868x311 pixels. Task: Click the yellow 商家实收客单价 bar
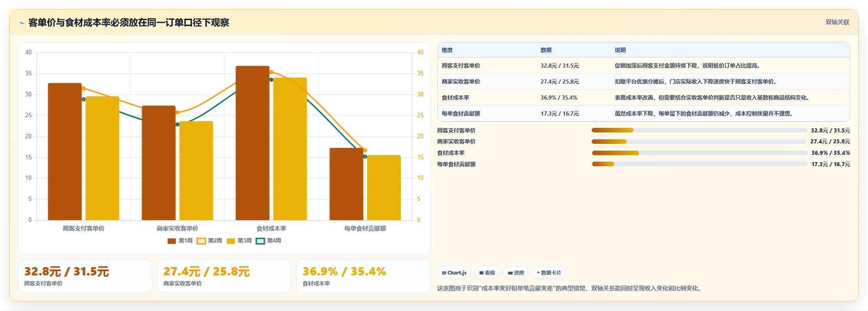(196, 171)
